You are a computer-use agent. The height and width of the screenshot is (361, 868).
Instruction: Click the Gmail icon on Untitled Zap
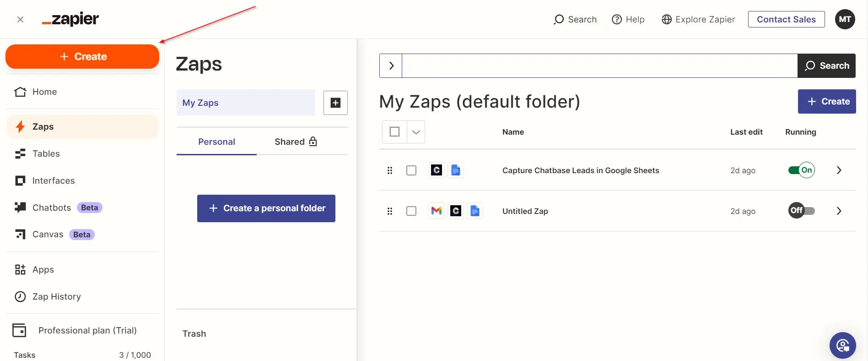pyautogui.click(x=437, y=211)
